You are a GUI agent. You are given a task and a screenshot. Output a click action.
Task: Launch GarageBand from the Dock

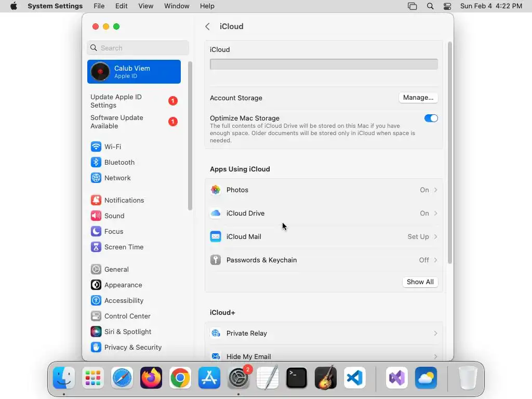326,378
